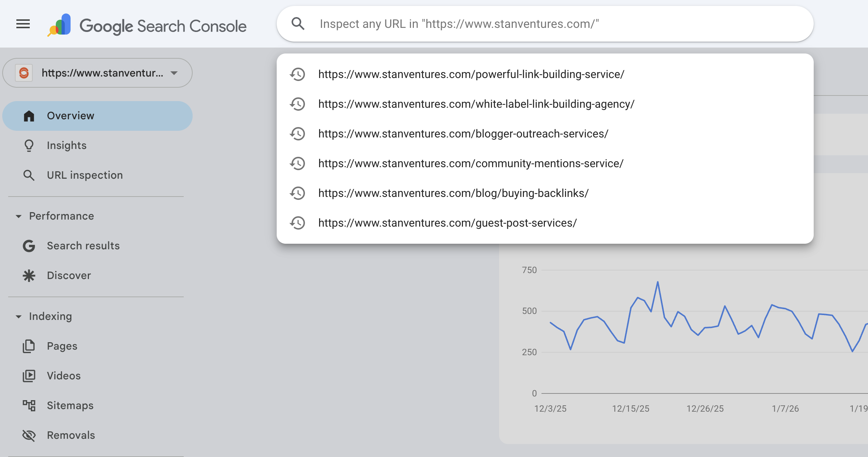Click the Removals crossed-eye icon
868x457 pixels.
29,435
